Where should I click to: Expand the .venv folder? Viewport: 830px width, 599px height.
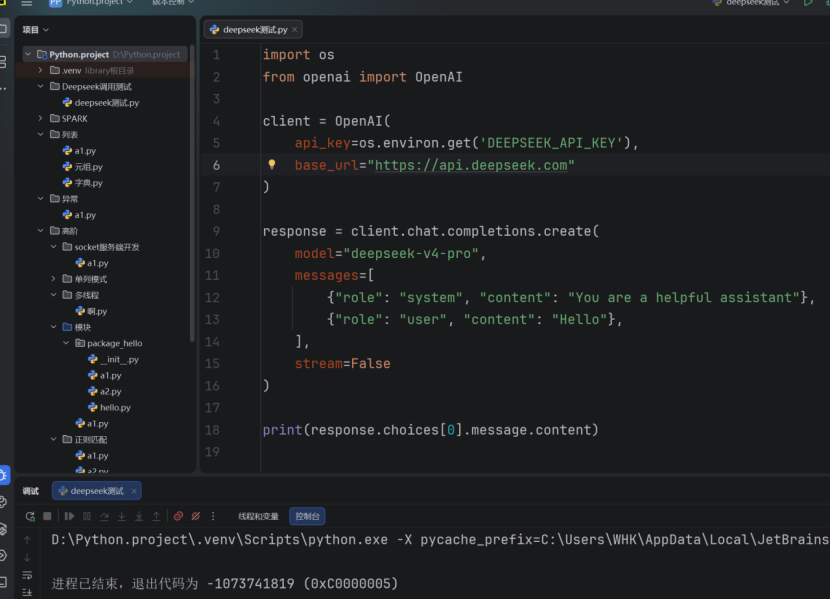tap(41, 70)
